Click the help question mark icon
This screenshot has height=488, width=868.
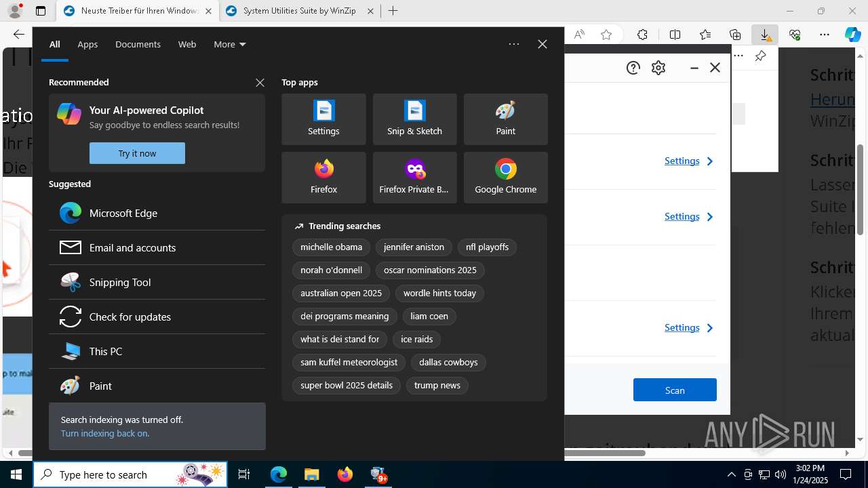tap(633, 68)
